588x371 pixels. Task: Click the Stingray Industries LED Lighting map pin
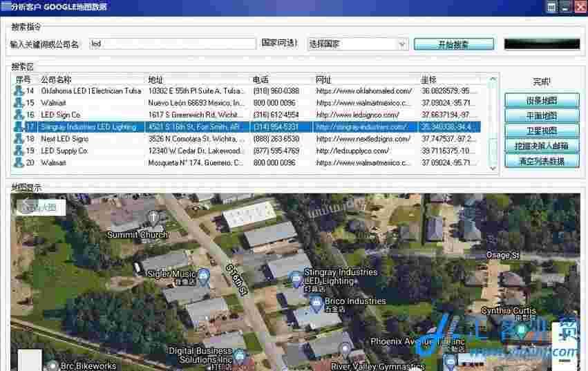296,280
